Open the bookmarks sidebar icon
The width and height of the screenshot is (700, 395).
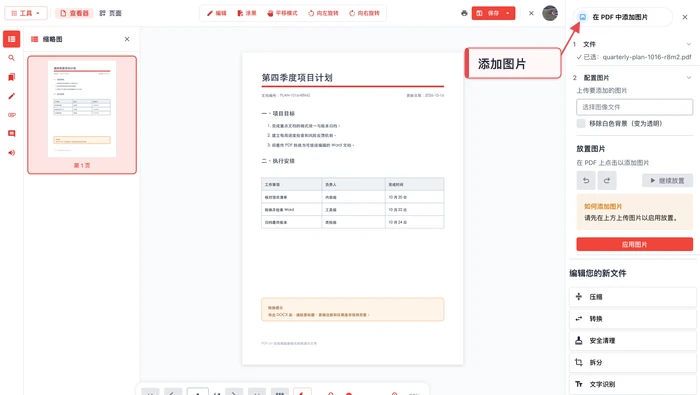click(x=12, y=77)
